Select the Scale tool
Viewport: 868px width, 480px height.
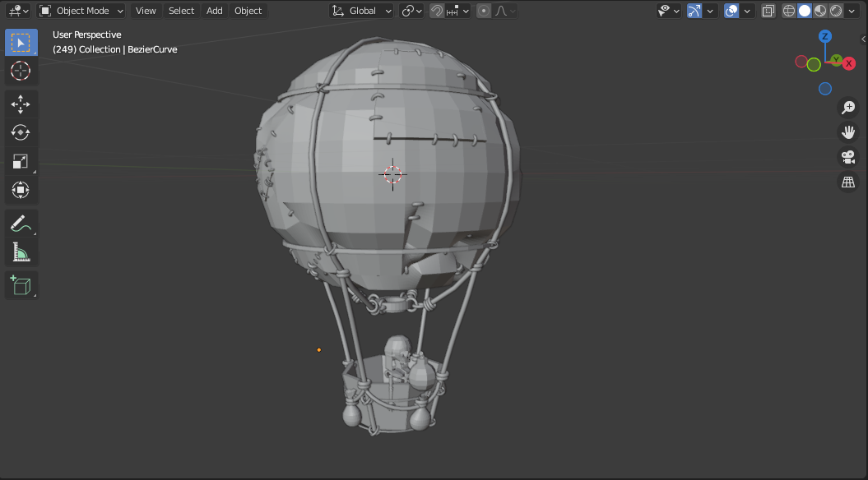coord(21,161)
